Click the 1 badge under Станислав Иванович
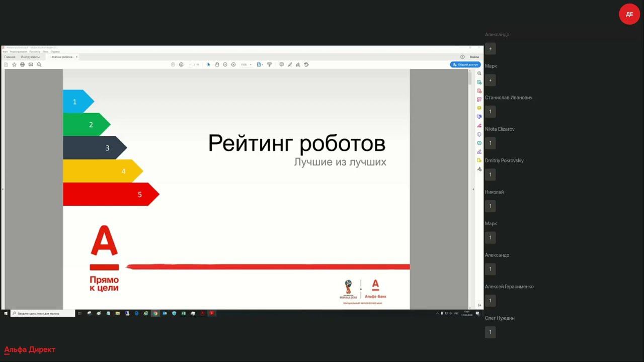644x362 pixels. [x=491, y=112]
